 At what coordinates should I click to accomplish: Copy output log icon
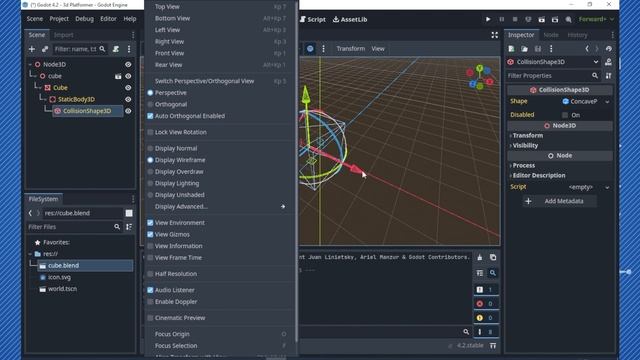pyautogui.click(x=493, y=258)
